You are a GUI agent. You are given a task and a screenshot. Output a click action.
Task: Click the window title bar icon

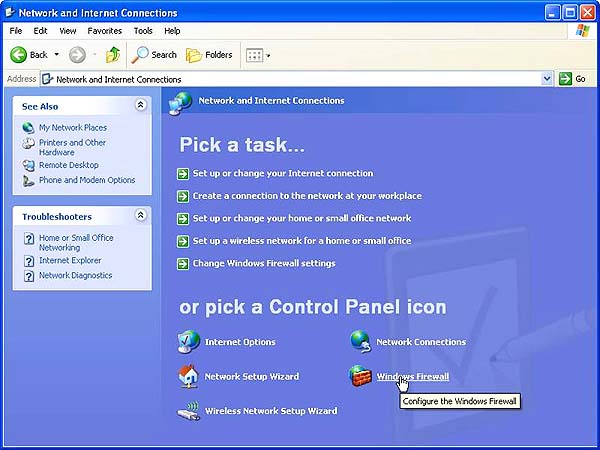10,13
